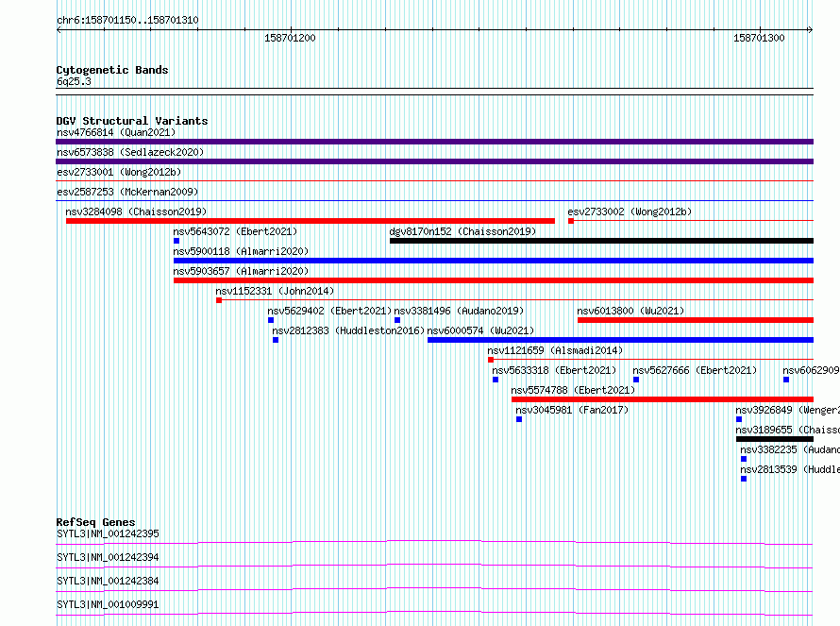Click the blue nsv5633318 variant marker
This screenshot has height=626, width=840.
coord(496,380)
